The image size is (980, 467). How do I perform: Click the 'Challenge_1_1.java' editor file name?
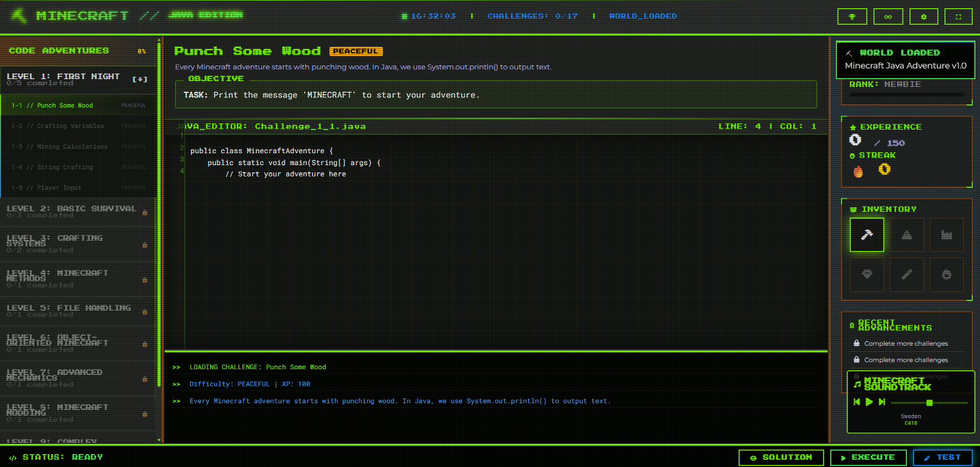pos(310,127)
